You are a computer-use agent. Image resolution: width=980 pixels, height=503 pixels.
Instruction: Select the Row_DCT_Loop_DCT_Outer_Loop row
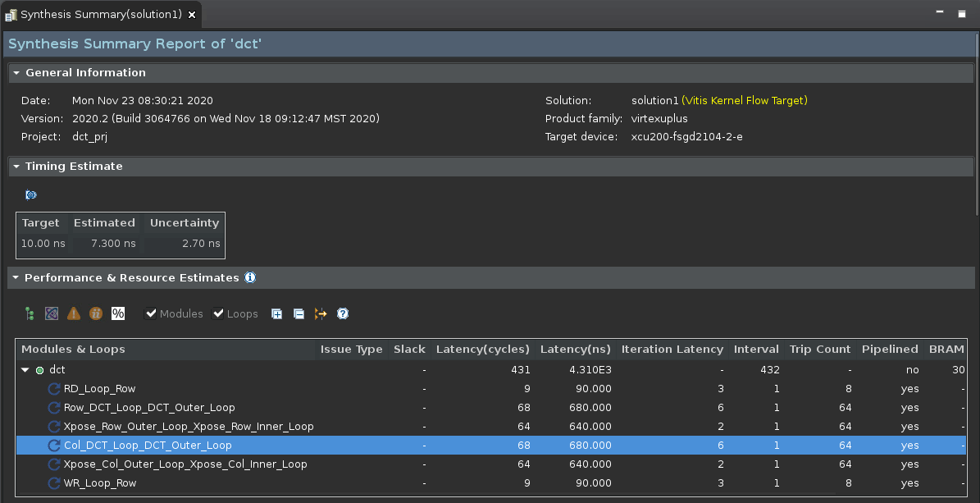click(149, 408)
